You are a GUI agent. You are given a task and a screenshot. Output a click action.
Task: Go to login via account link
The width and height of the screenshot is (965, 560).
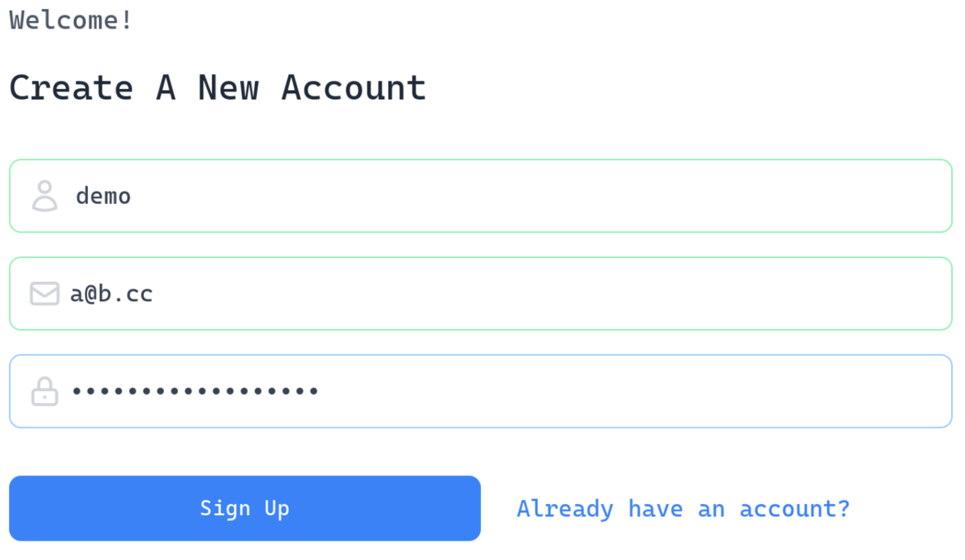[683, 509]
